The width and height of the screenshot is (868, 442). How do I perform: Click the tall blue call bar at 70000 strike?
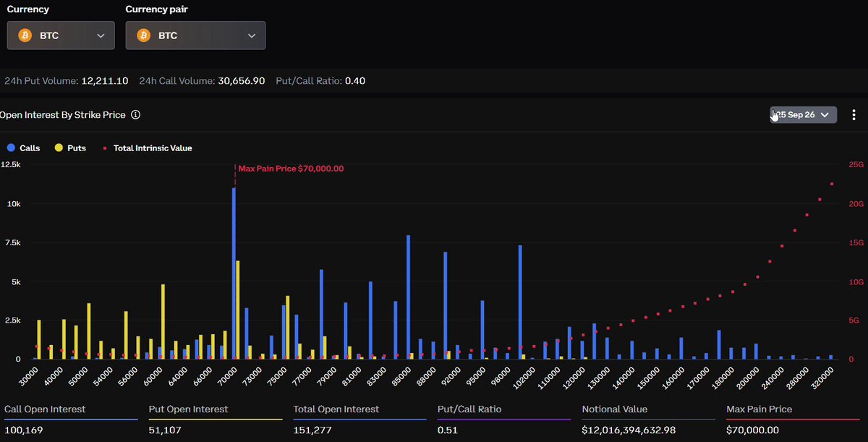coord(234,273)
